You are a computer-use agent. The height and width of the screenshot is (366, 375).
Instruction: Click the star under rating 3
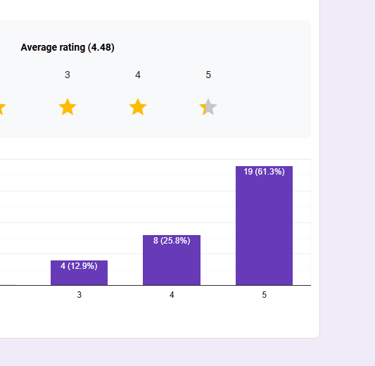(x=67, y=107)
